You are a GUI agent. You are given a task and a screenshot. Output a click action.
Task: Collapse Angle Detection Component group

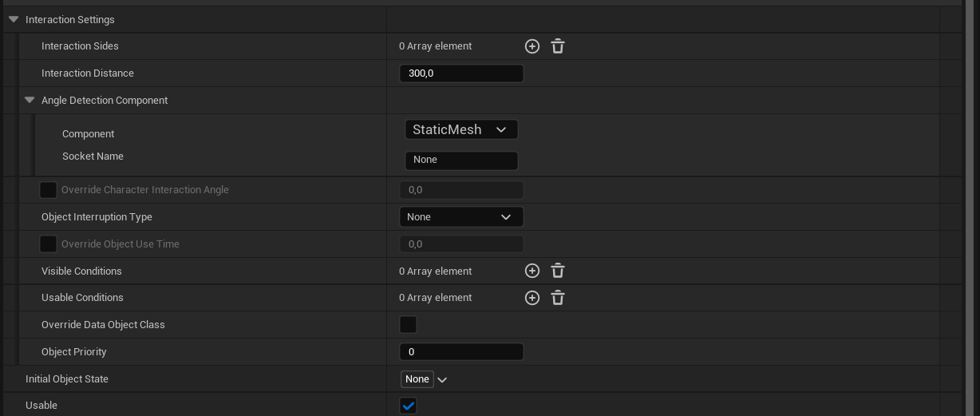coord(30,101)
